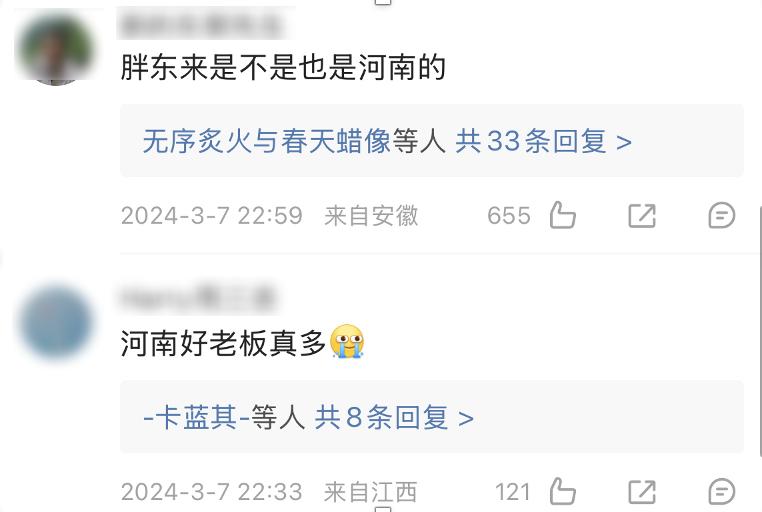
Task: Open profile of 无序炙火与春天蜡像
Action: point(267,141)
